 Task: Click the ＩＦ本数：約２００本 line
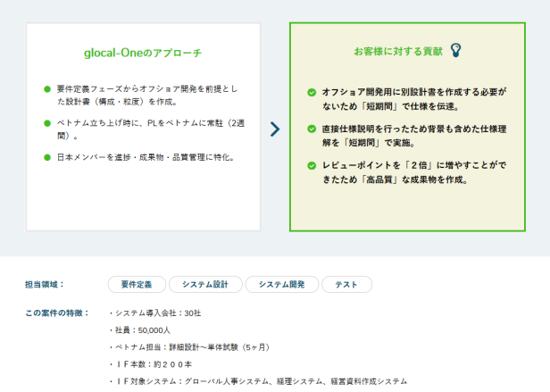point(150,364)
